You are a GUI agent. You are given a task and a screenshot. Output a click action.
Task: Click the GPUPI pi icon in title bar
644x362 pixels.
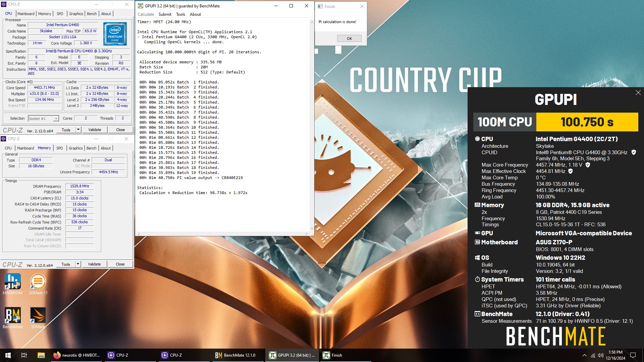click(141, 6)
